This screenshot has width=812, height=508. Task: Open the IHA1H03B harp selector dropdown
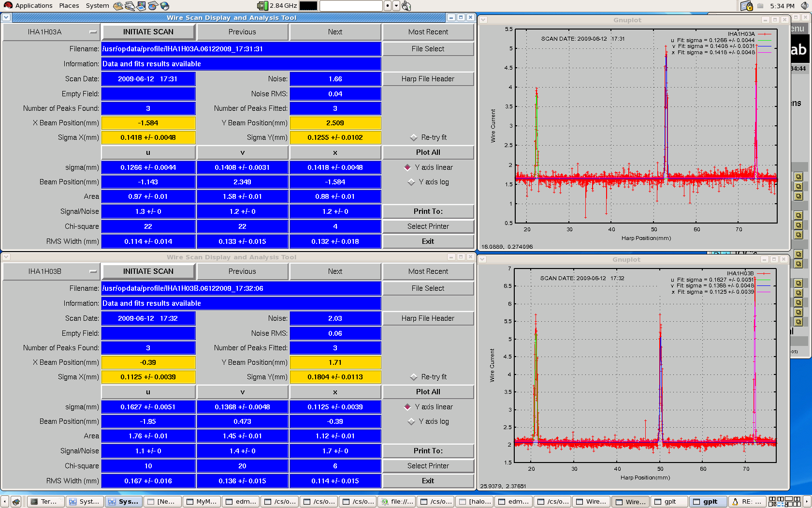click(x=51, y=271)
